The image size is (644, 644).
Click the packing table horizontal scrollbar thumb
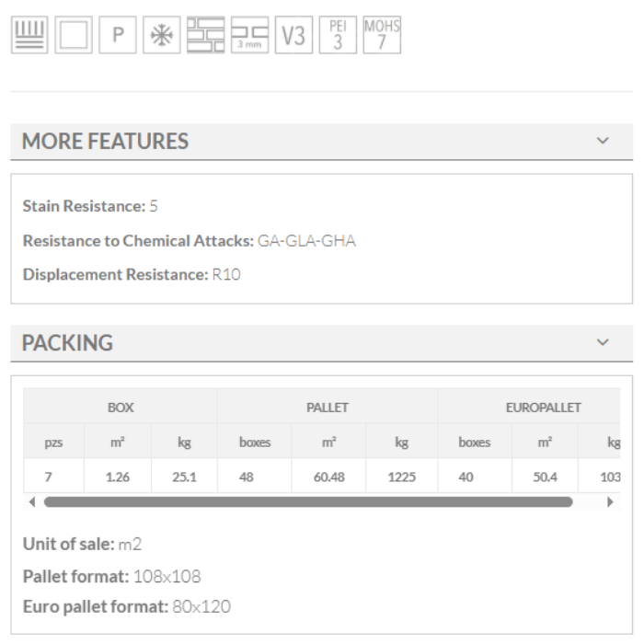tap(307, 502)
